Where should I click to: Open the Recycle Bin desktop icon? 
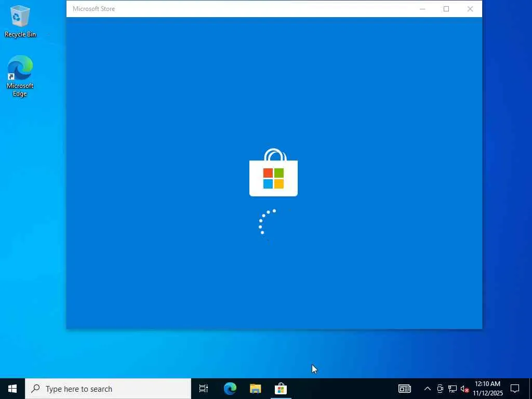pos(20,21)
